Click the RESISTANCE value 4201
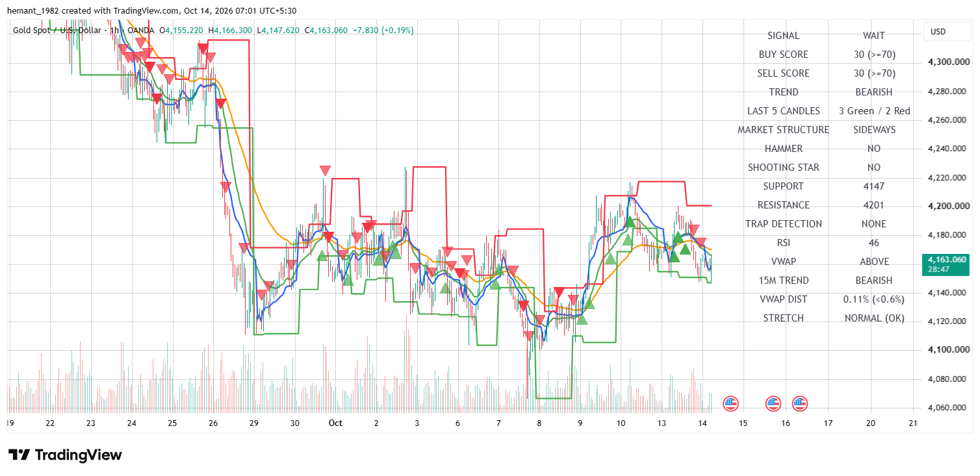 pyautogui.click(x=874, y=205)
